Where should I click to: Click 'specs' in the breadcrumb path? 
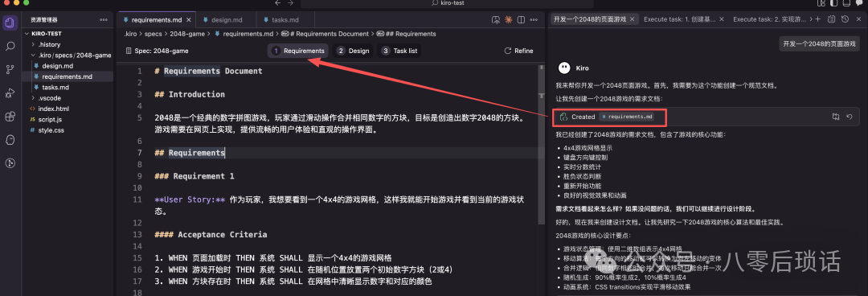tap(153, 34)
